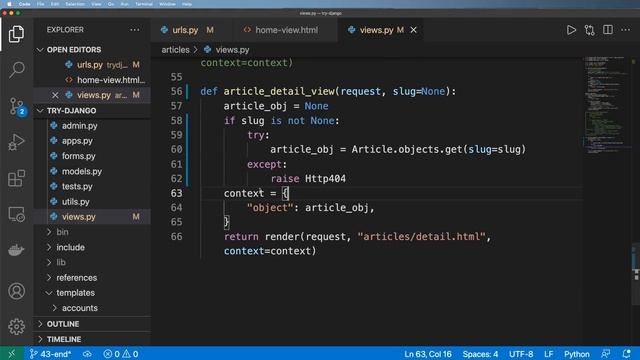
Task: Open admin.py in the file tree
Action: pos(79,126)
